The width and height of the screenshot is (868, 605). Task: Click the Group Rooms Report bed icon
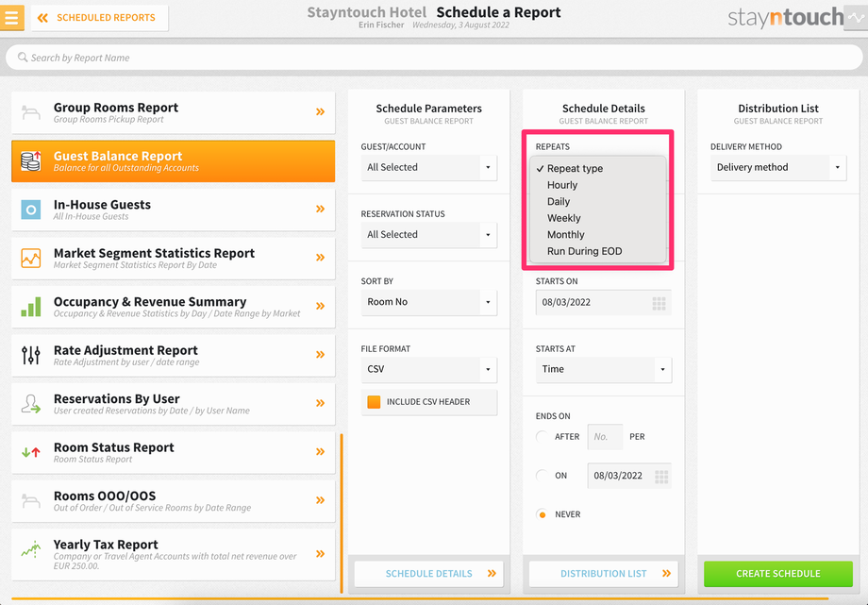point(31,112)
